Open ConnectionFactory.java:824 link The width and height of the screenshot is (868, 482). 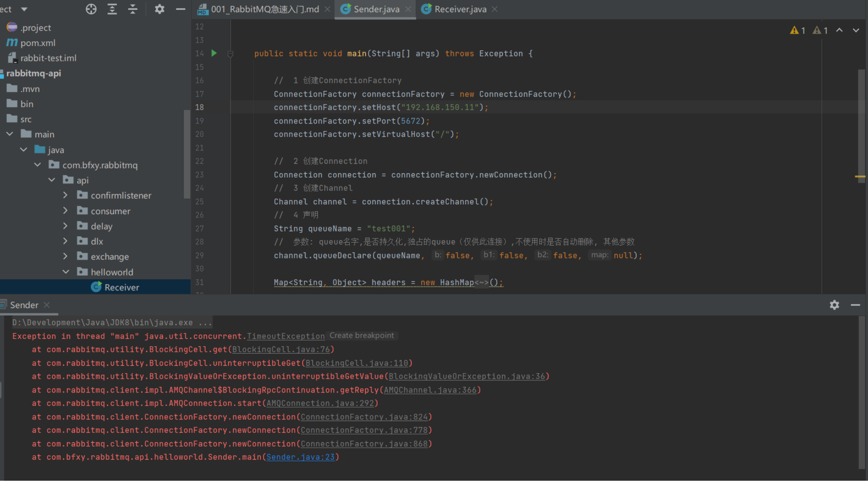pyautogui.click(x=364, y=417)
